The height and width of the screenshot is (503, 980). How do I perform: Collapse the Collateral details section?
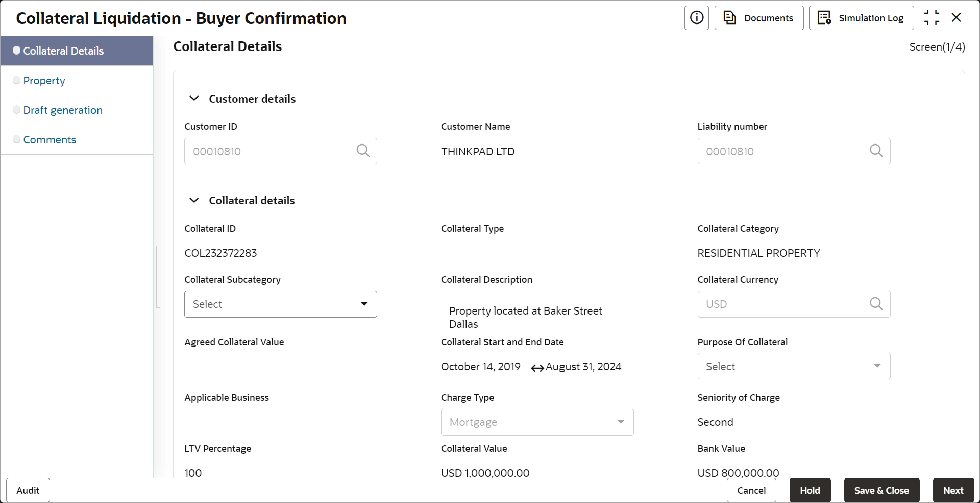click(194, 200)
